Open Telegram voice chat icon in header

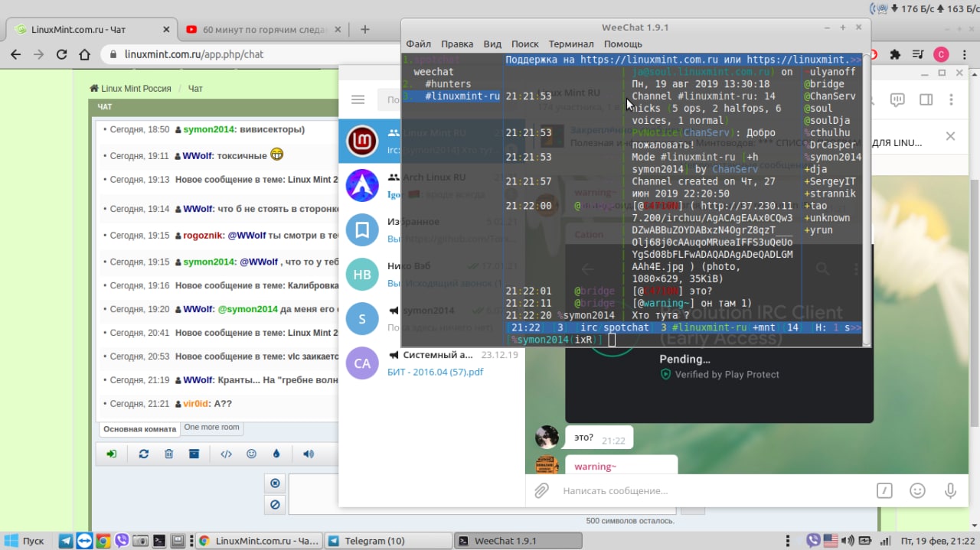point(897,99)
